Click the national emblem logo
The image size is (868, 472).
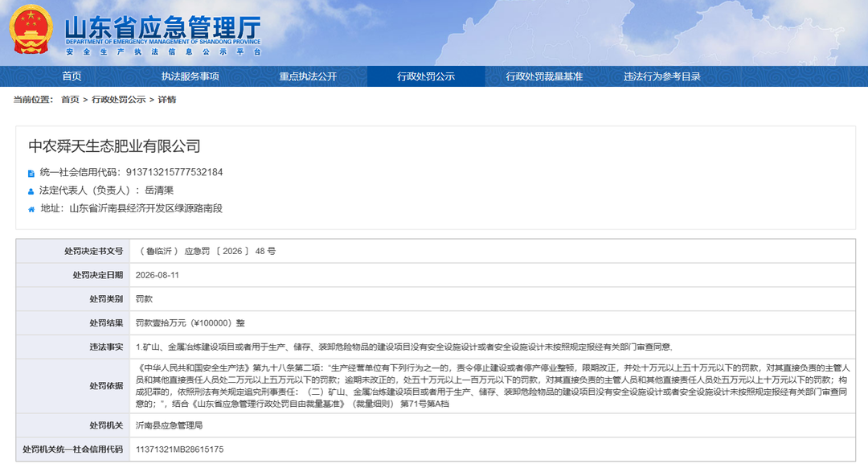click(31, 30)
